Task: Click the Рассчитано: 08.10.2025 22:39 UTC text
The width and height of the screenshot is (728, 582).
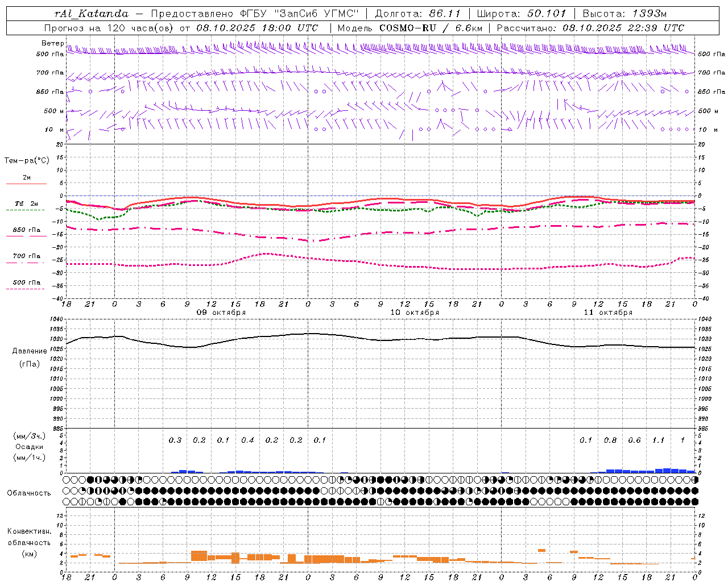Action: pyautogui.click(x=590, y=28)
